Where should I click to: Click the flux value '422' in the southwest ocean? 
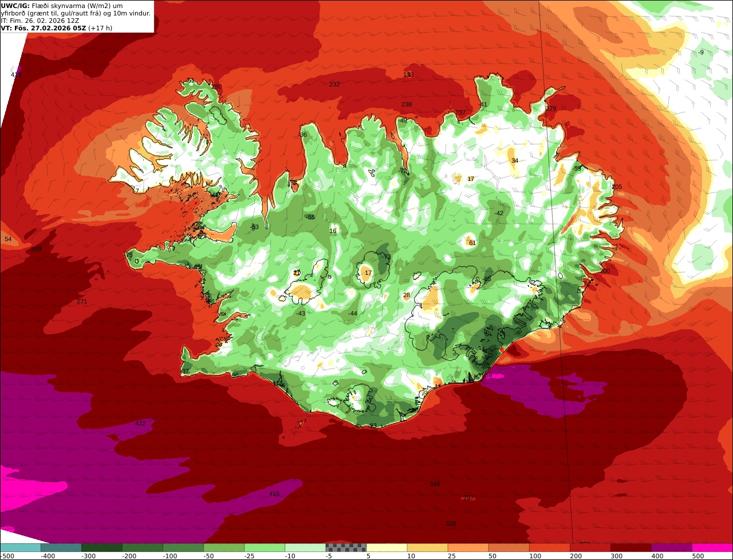[x=140, y=424]
